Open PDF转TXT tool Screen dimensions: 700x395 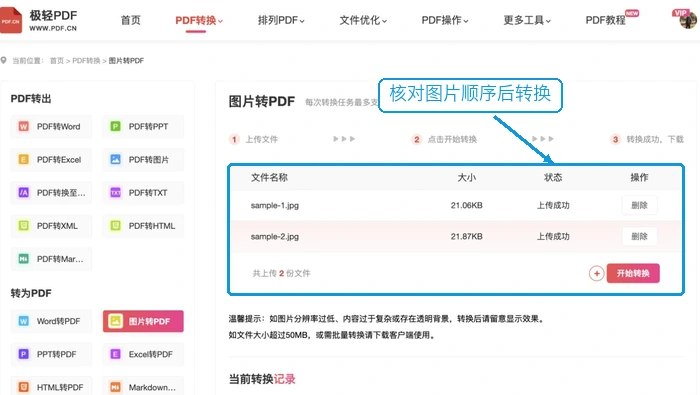[143, 193]
